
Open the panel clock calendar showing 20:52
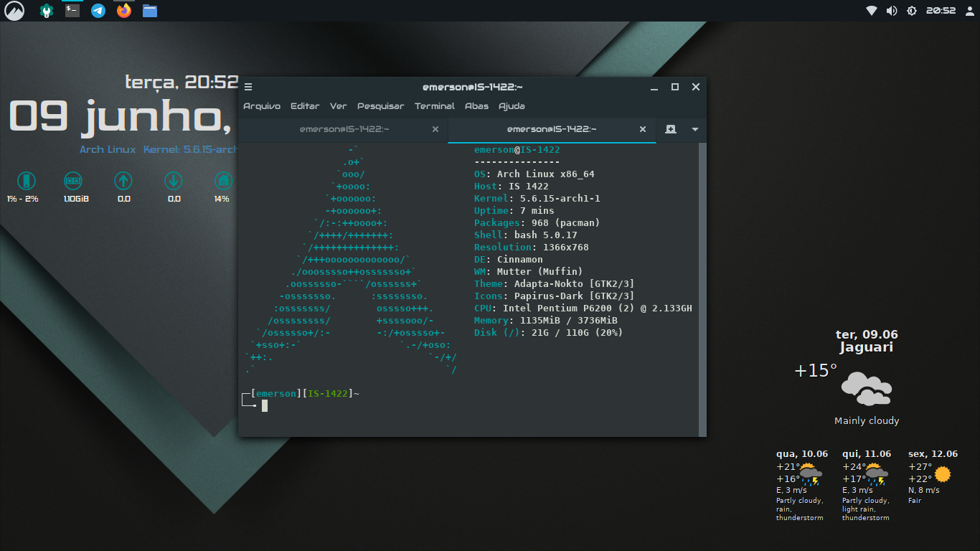point(941,11)
